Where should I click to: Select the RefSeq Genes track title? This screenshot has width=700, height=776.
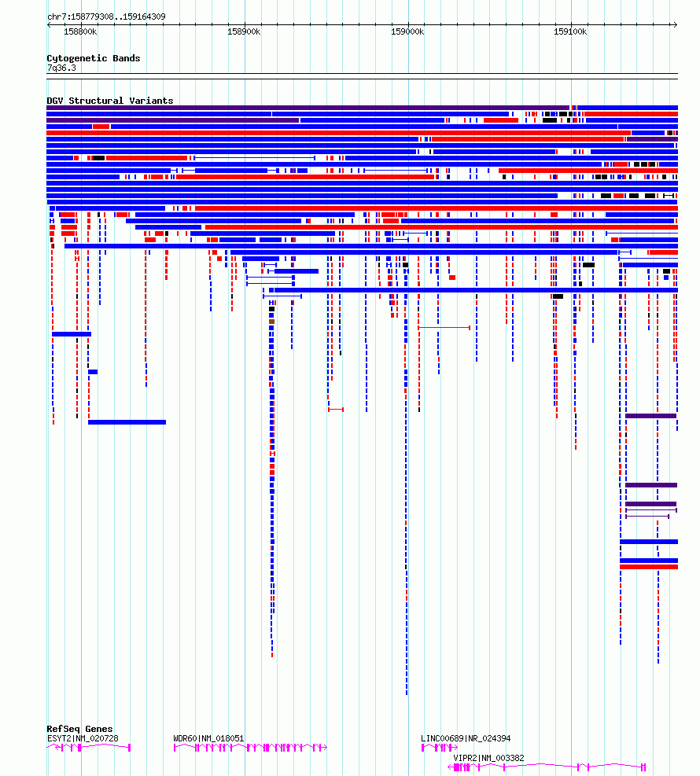pos(79,729)
